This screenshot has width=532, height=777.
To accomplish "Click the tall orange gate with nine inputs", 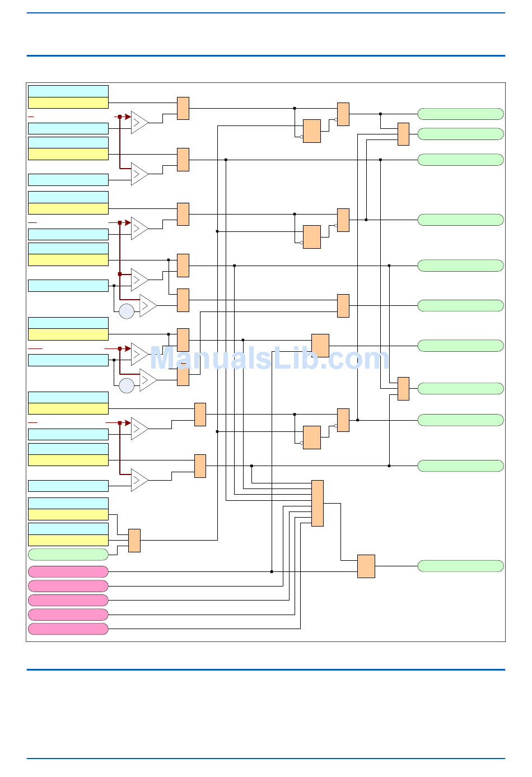I will (x=318, y=503).
